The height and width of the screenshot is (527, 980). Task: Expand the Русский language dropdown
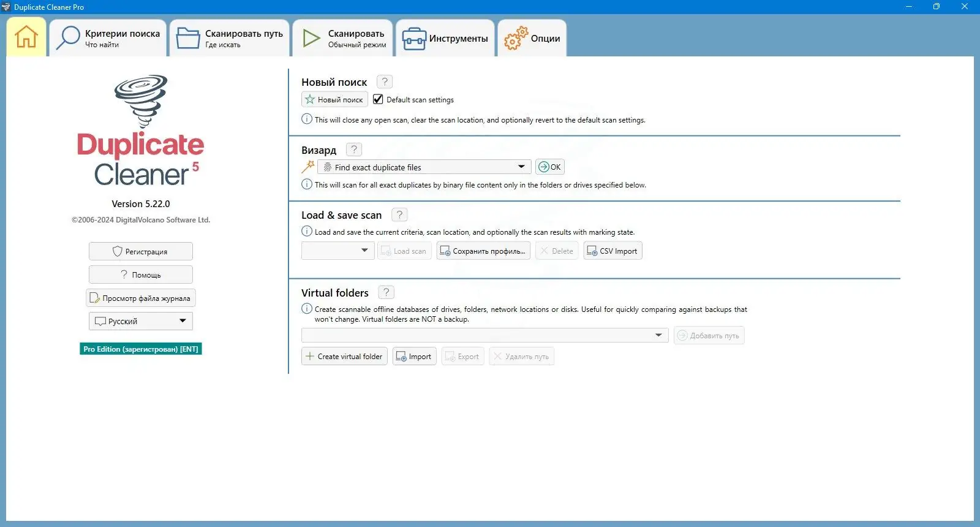(141, 321)
